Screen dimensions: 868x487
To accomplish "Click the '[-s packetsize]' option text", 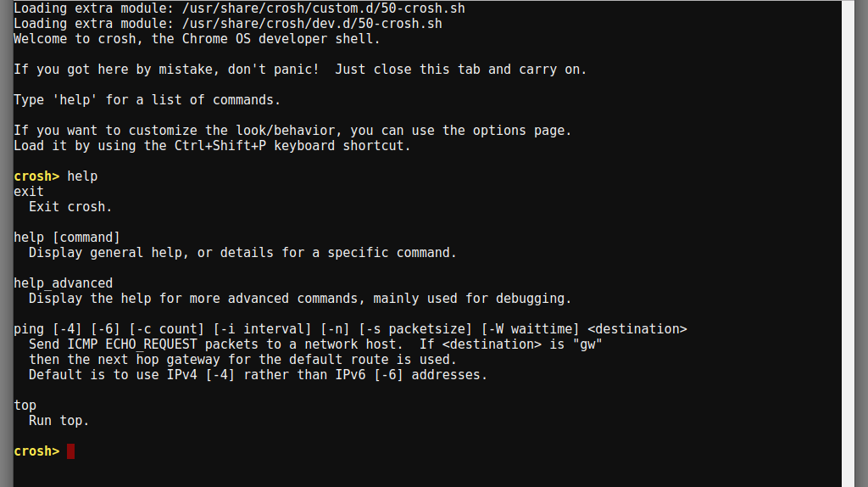I will [x=415, y=329].
